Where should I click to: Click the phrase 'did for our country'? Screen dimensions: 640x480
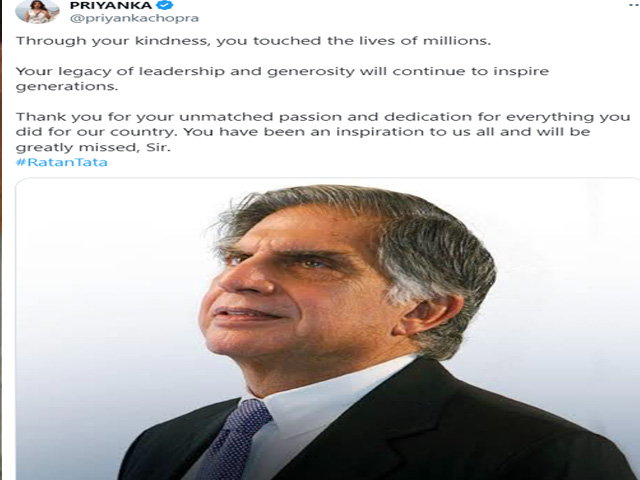97,132
